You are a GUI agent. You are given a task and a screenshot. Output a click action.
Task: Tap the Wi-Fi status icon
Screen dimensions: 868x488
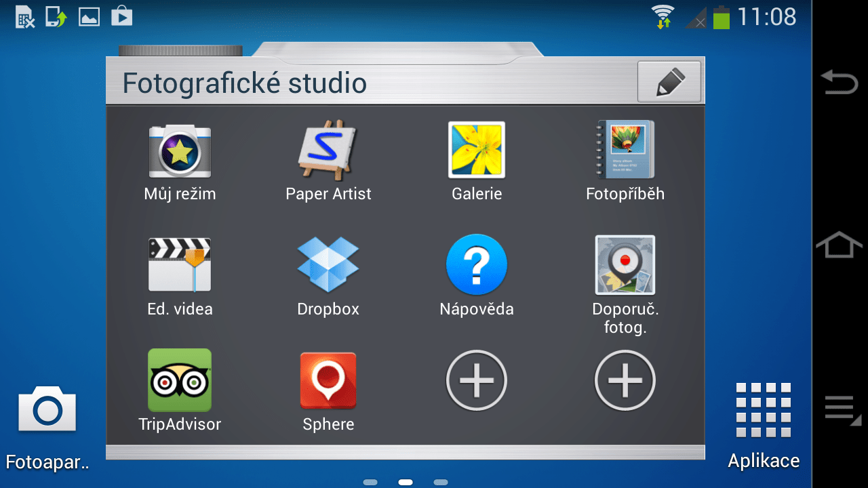click(x=663, y=16)
